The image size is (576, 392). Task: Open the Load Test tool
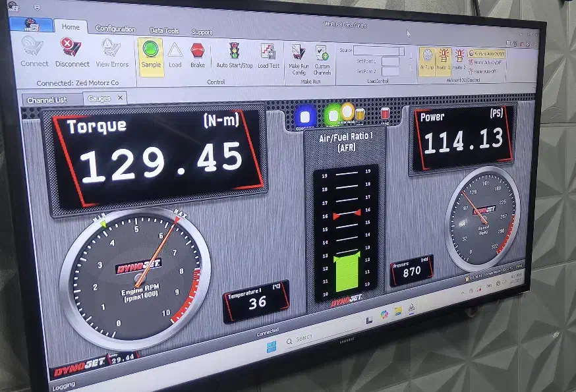pyautogui.click(x=268, y=53)
